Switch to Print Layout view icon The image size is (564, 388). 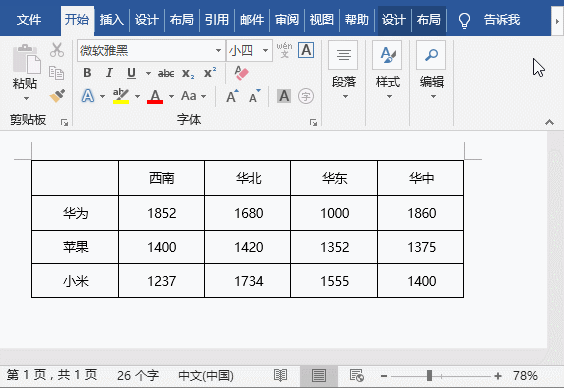pyautogui.click(x=319, y=375)
